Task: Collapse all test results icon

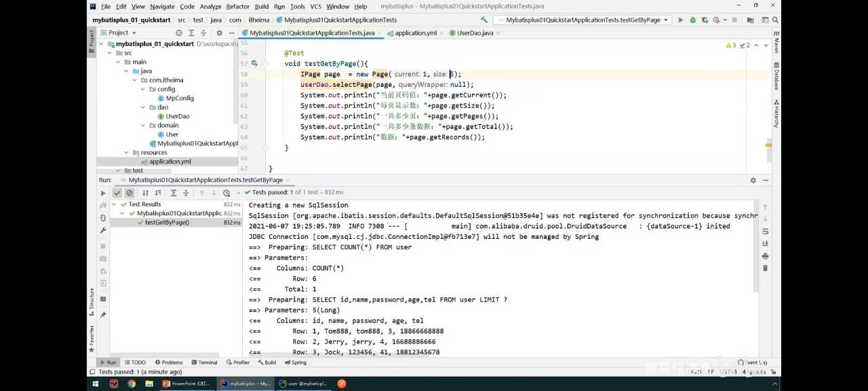Action: pos(186,193)
